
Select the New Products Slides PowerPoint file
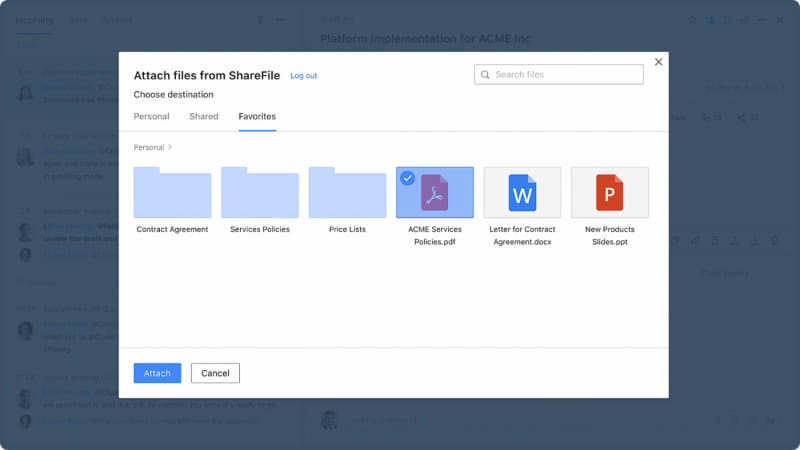pyautogui.click(x=609, y=192)
